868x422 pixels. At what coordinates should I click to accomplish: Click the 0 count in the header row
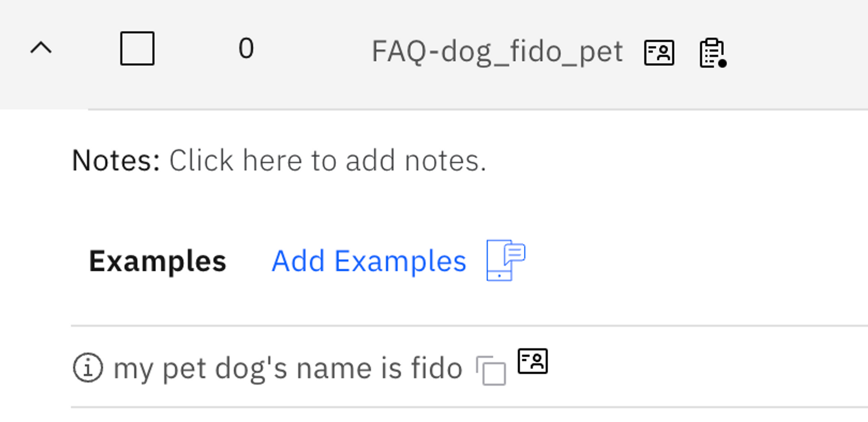246,48
